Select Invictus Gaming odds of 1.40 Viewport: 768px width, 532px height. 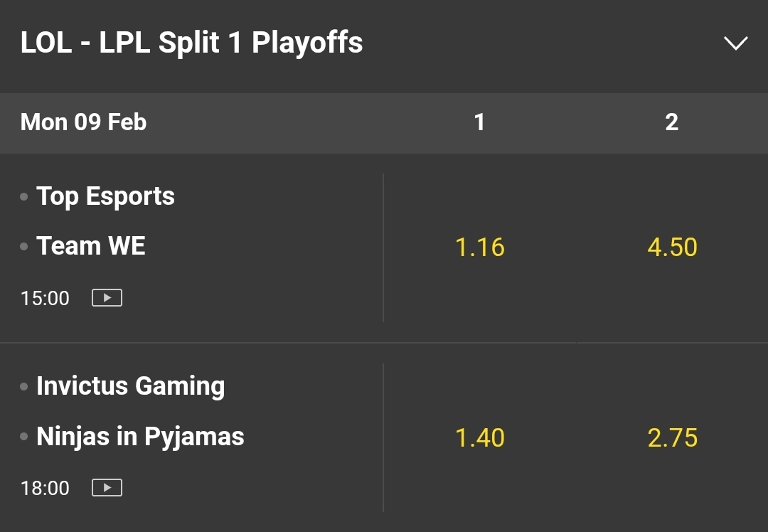pyautogui.click(x=480, y=437)
